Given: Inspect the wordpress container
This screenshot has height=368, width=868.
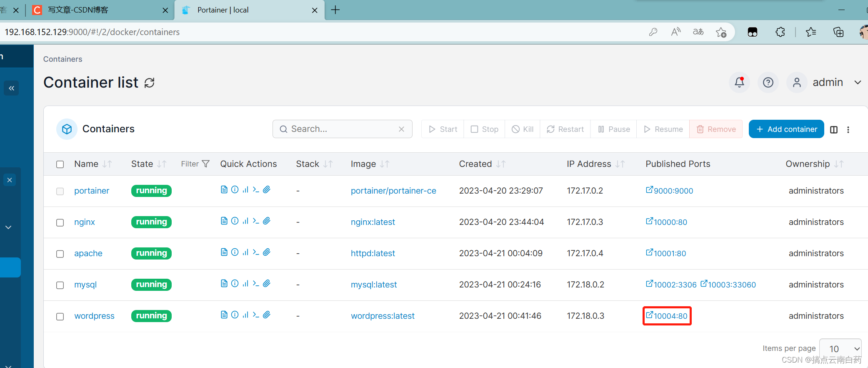Looking at the screenshot, I should pyautogui.click(x=235, y=315).
